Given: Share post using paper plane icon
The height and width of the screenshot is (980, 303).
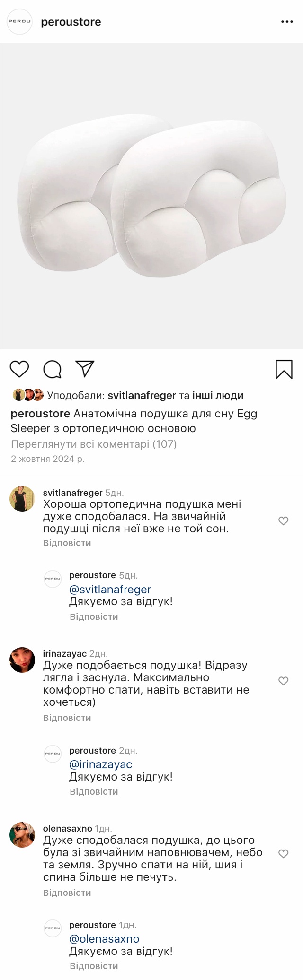Looking at the screenshot, I should 85,369.
